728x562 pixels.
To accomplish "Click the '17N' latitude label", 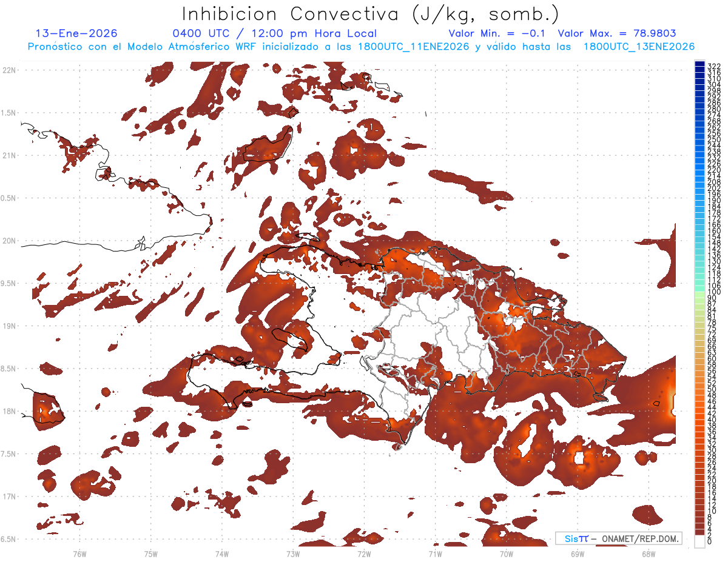I will point(10,497).
